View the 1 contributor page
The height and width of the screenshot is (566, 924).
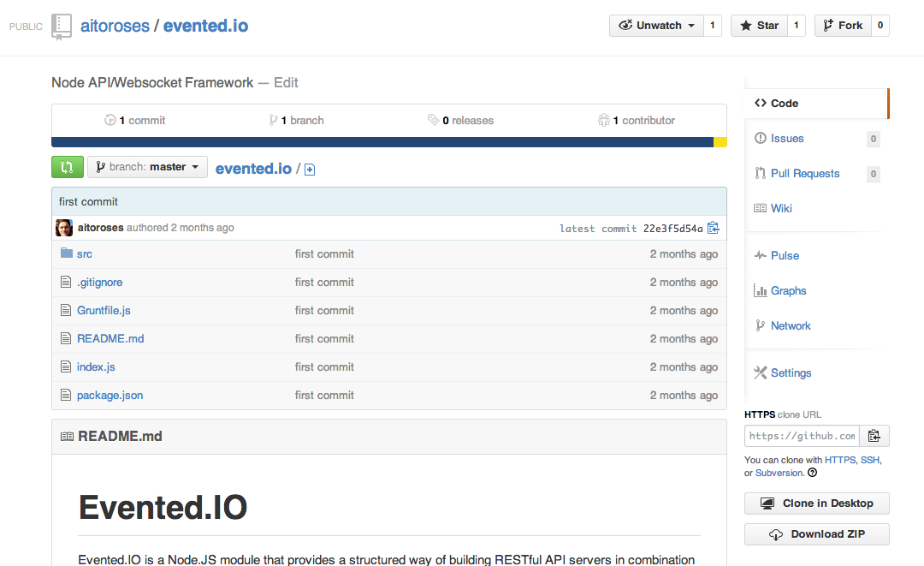[x=636, y=120]
